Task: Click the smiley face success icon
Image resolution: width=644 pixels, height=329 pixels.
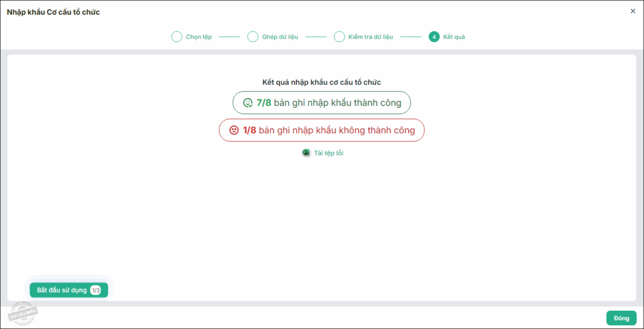Action: point(248,103)
